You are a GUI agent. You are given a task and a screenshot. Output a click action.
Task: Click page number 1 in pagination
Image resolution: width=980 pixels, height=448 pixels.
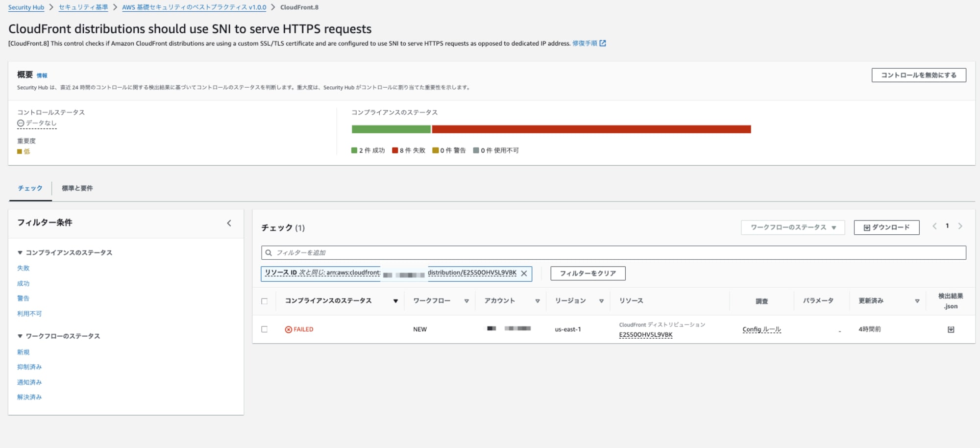coord(947,226)
